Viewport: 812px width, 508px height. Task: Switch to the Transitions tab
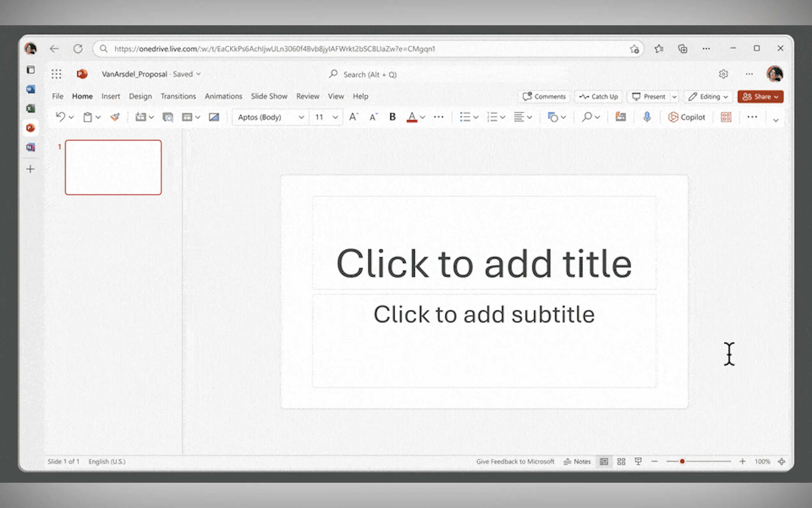pos(178,96)
